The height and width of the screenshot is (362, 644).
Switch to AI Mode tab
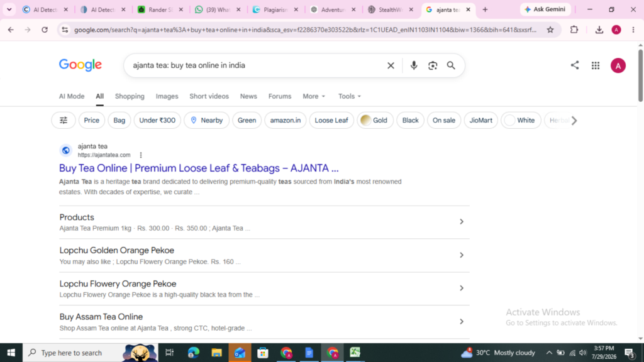point(72,96)
